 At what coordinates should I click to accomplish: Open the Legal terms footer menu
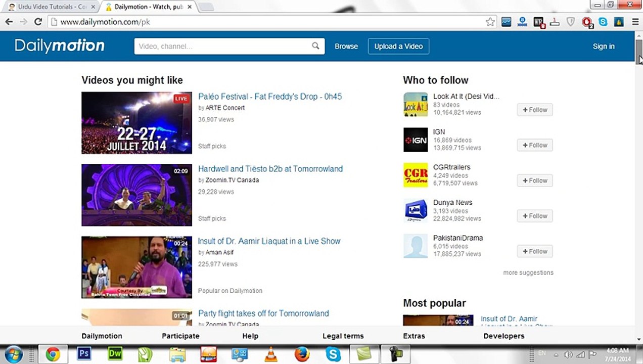pyautogui.click(x=343, y=336)
